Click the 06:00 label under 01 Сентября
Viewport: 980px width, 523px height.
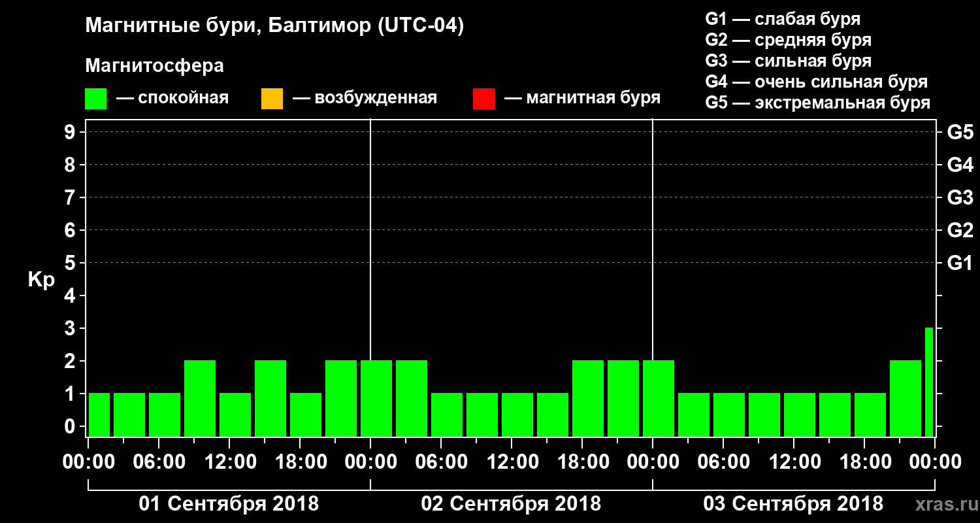(x=159, y=462)
